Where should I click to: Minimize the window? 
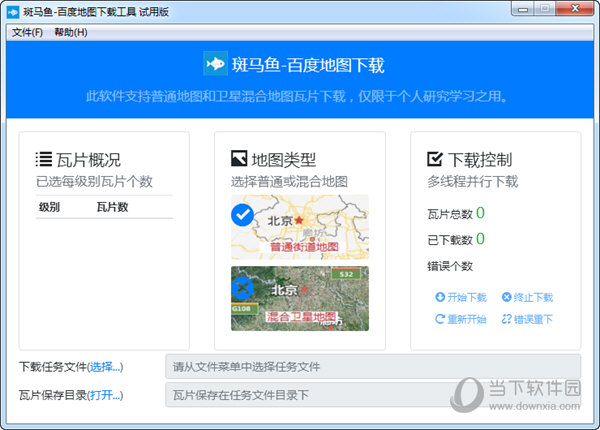coord(523,9)
